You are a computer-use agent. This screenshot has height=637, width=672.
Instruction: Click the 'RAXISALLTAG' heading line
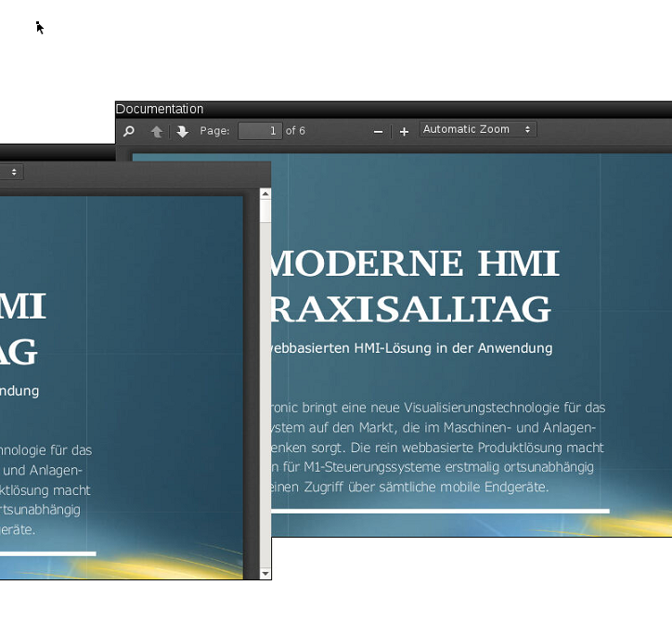pos(411,308)
